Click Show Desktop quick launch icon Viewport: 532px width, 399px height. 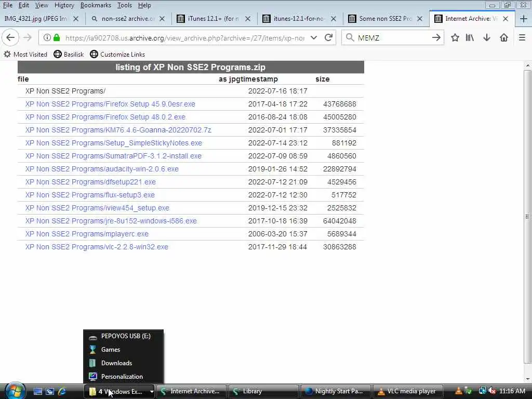click(x=37, y=391)
